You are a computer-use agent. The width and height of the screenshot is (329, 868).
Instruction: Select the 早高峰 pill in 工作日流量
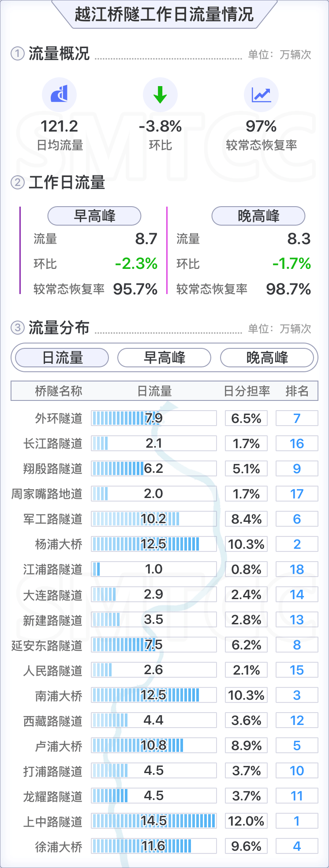tap(94, 216)
